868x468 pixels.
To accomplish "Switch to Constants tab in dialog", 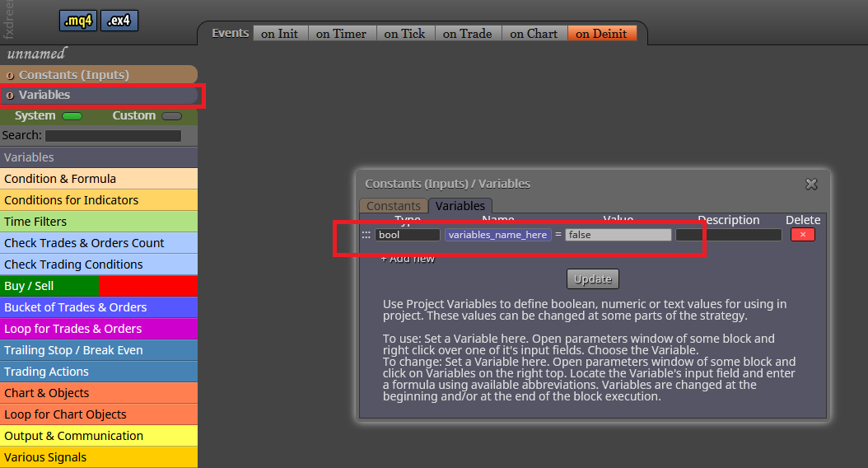I will tap(393, 205).
